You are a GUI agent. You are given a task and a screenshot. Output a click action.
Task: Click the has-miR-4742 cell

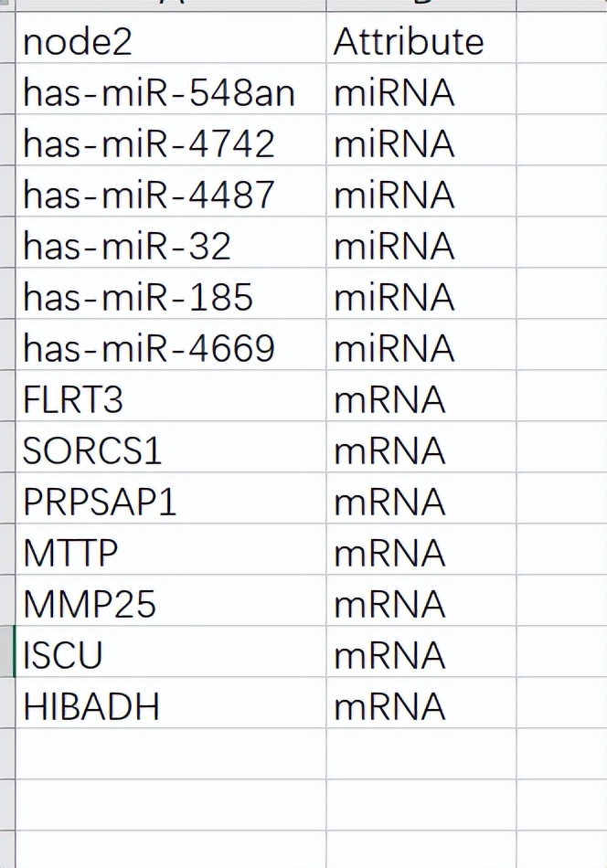[x=170, y=144]
